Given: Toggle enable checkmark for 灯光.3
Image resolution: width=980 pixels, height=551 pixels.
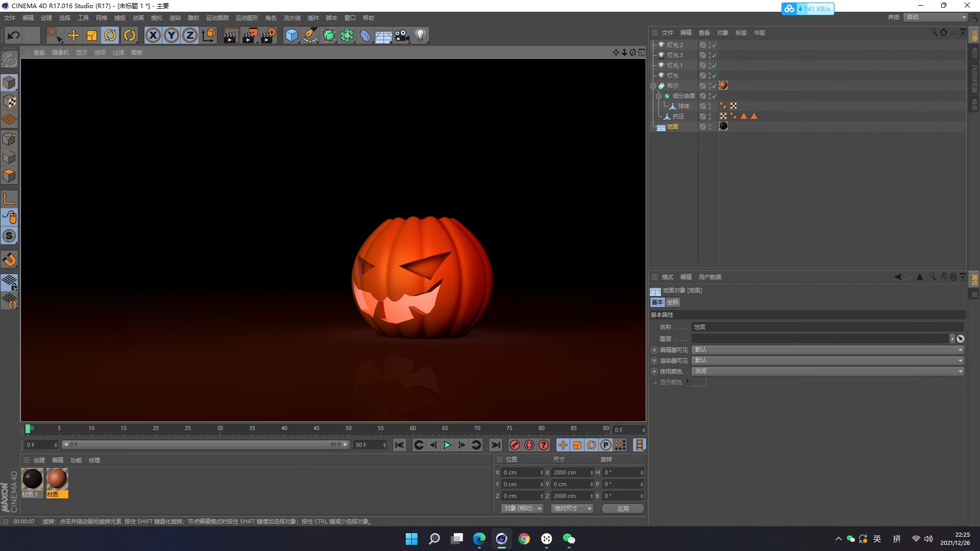Looking at the screenshot, I should pos(714,55).
